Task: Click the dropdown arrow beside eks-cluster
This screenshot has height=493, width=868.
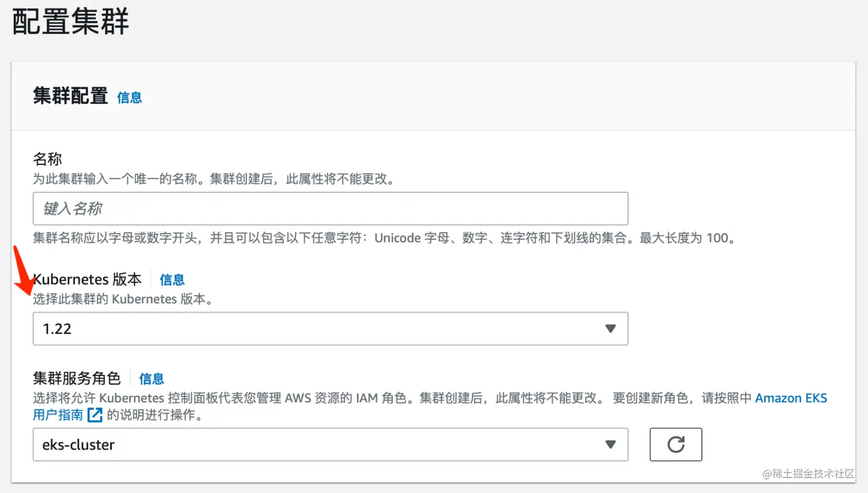Action: 610,445
